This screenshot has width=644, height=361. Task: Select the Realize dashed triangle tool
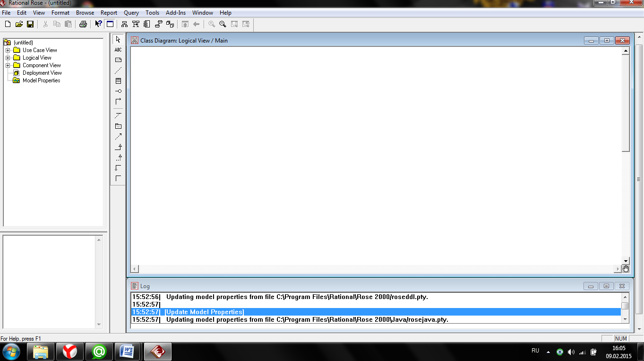tap(118, 157)
